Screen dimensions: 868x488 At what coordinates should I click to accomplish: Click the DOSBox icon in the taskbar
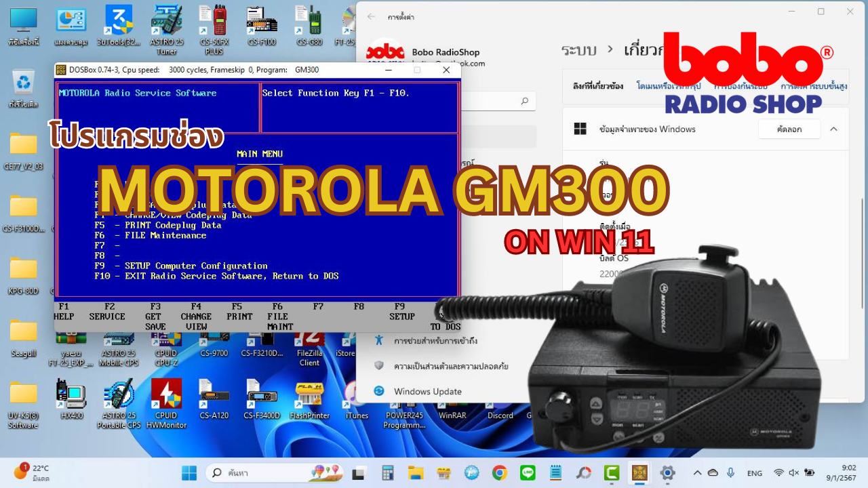point(639,472)
